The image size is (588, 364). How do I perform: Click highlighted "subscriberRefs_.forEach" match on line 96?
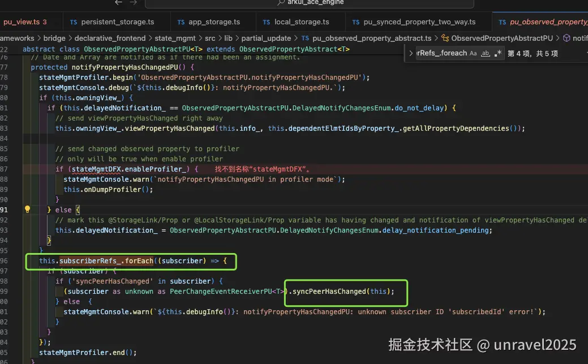tap(106, 261)
